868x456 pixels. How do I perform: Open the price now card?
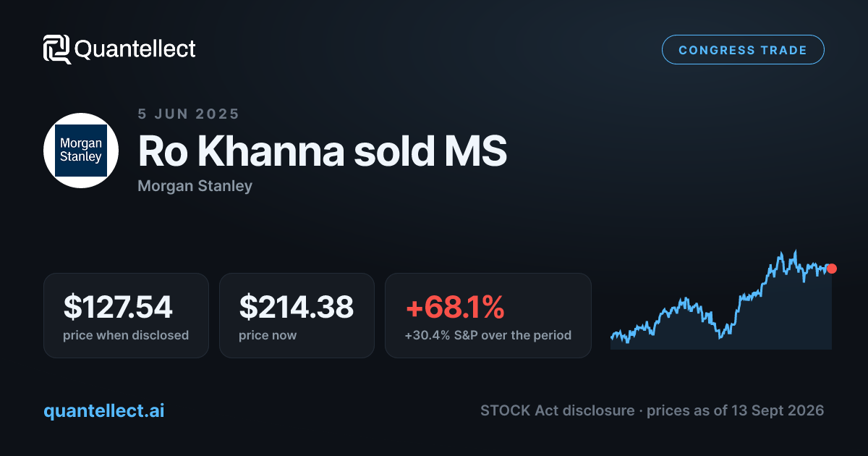(297, 315)
